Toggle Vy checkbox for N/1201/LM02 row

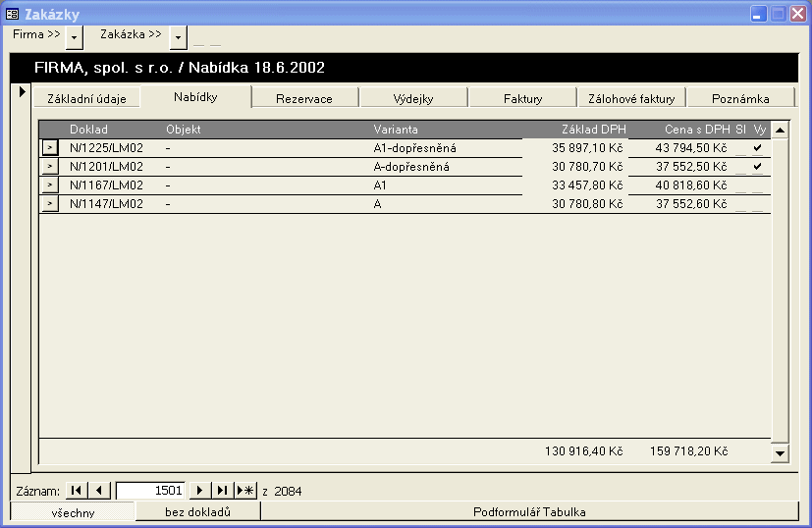[x=757, y=167]
